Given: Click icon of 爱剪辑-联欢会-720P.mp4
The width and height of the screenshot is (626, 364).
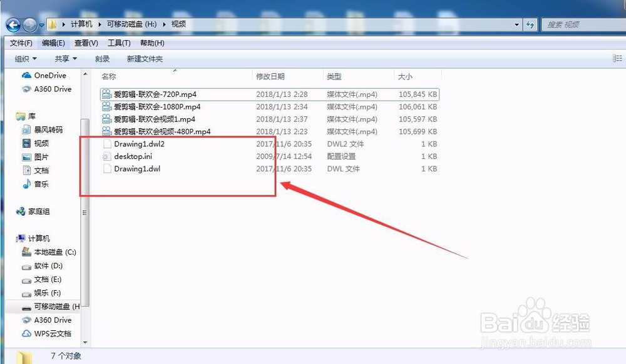Looking at the screenshot, I should [106, 94].
